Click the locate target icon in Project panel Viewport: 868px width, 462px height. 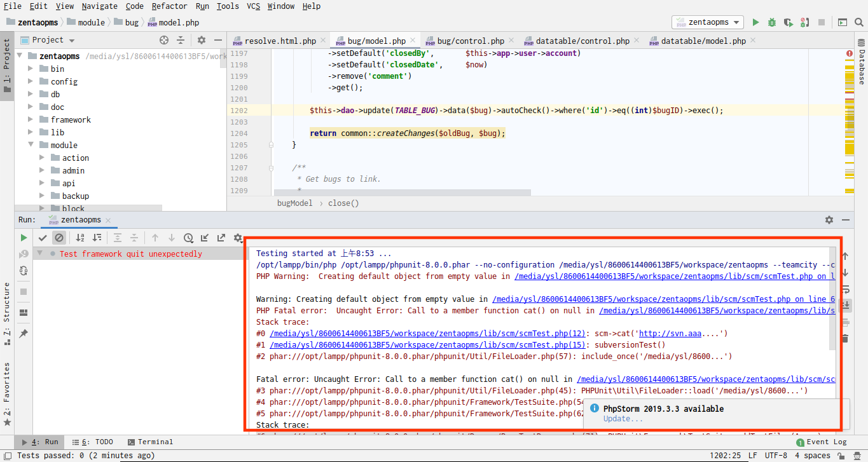[164, 40]
